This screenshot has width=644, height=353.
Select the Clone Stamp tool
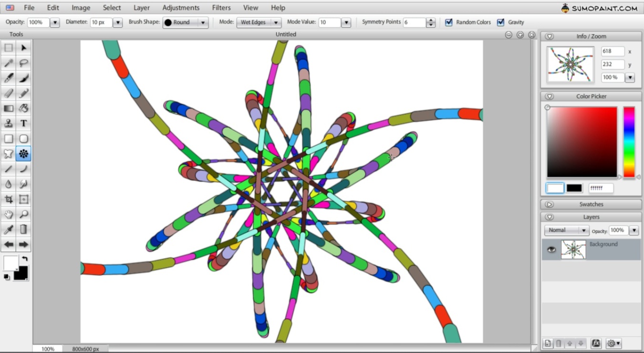[x=9, y=124]
